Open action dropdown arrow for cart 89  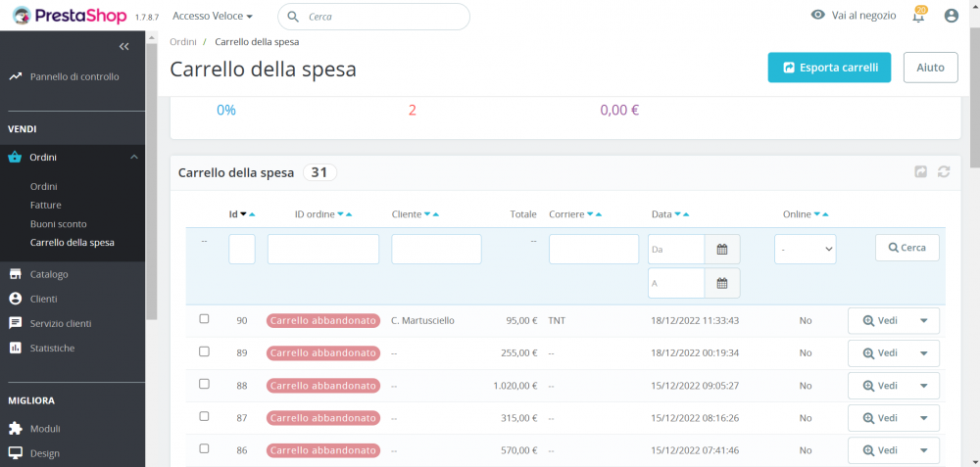923,353
